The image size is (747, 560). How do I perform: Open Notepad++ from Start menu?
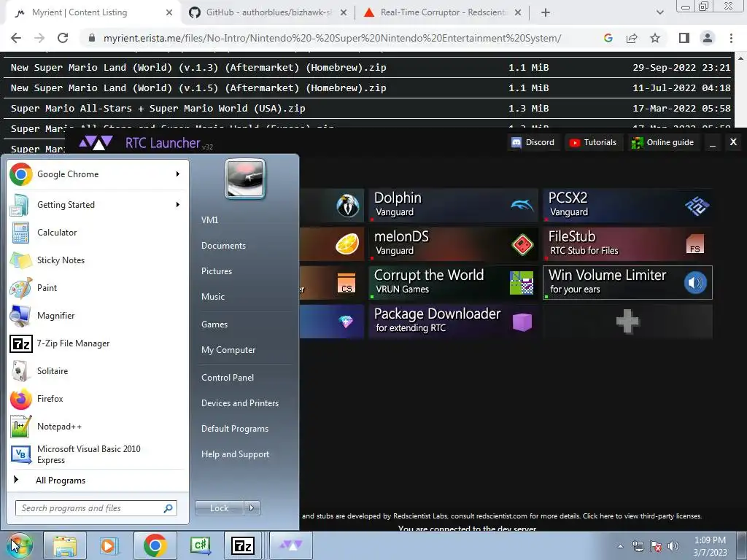(x=96, y=426)
